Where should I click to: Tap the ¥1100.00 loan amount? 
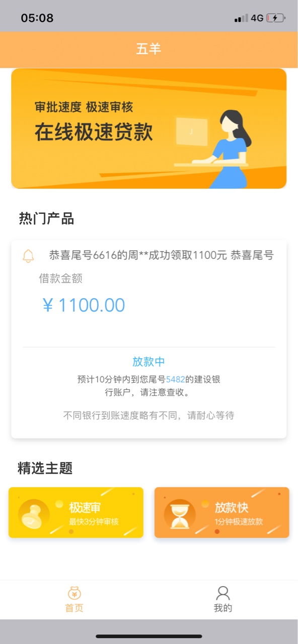(84, 305)
